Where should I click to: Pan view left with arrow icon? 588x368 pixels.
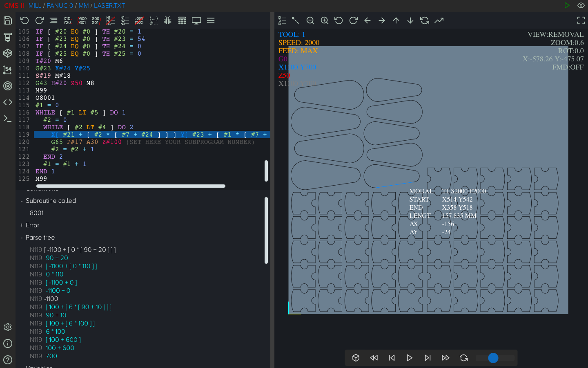pyautogui.click(x=367, y=20)
